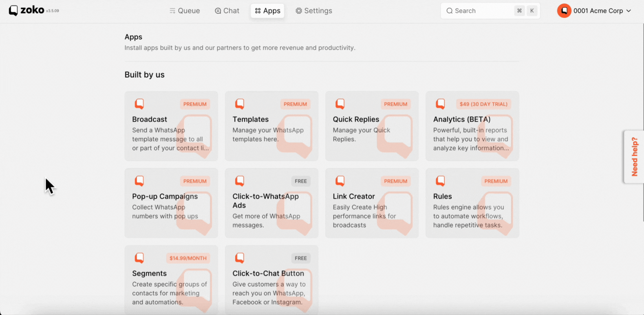Open the Analytics (BETA) trial offer
Screen dimensions: 644x315
[483, 104]
